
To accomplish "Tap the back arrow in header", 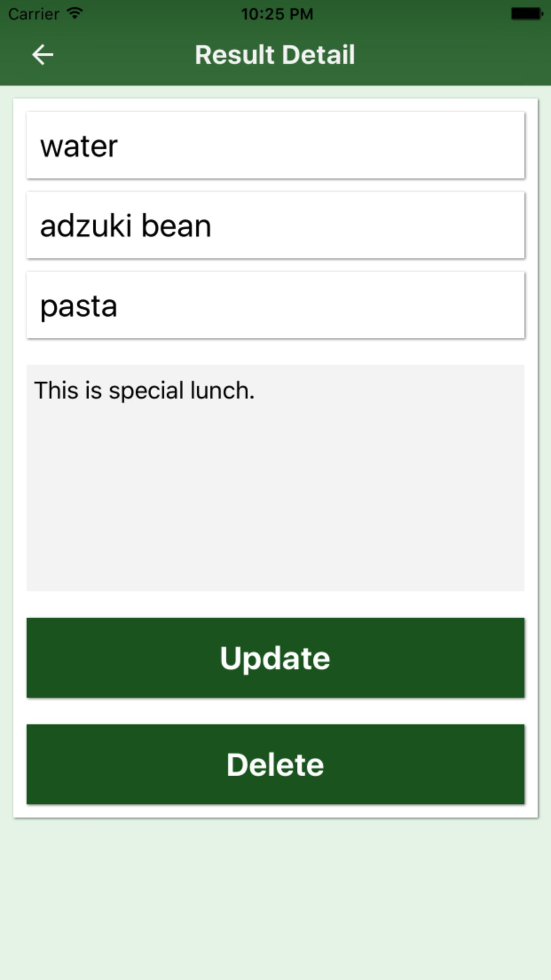I will click(43, 55).
